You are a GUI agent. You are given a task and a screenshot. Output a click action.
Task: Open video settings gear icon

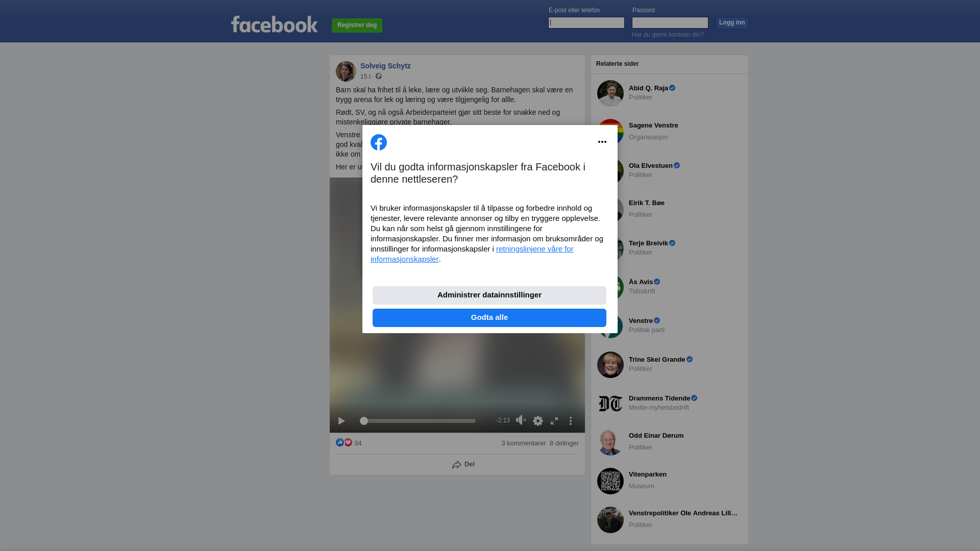point(538,421)
